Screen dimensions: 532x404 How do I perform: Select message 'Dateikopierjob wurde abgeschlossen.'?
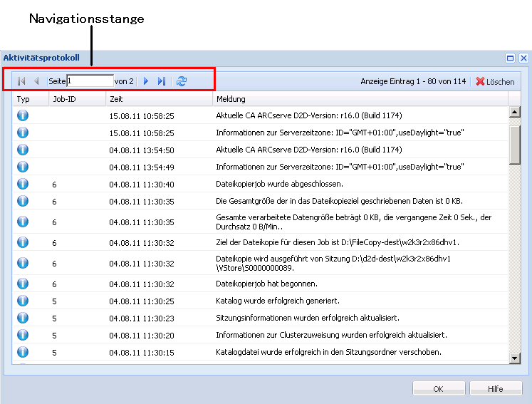tap(280, 184)
